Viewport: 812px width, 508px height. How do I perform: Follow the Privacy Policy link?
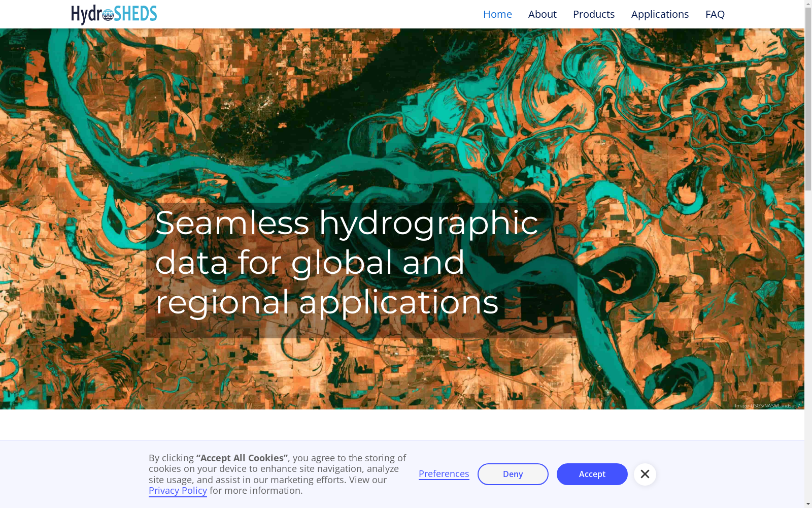tap(178, 491)
